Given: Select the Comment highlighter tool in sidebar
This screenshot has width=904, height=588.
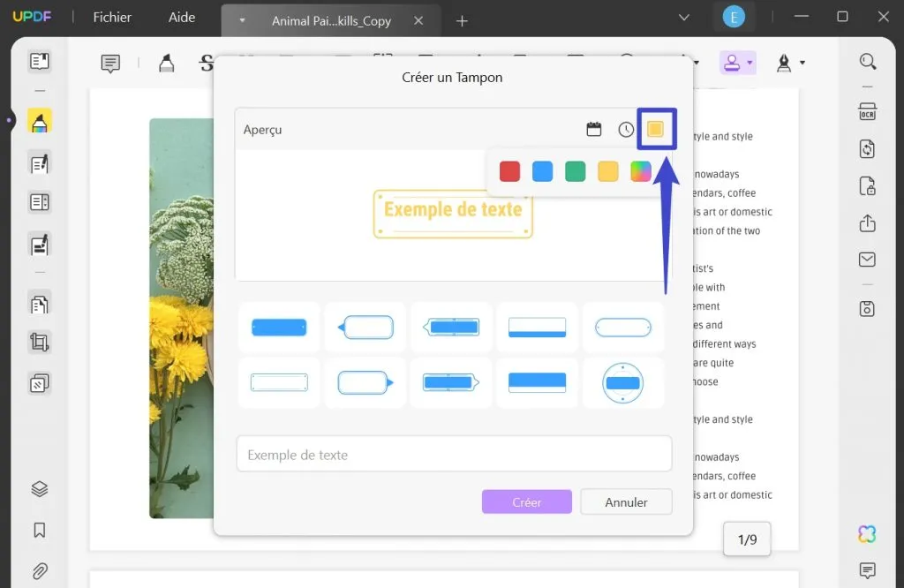Looking at the screenshot, I should pos(39,121).
